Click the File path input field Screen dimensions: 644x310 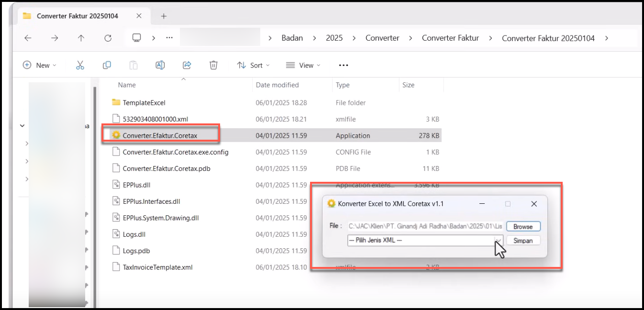coord(424,226)
